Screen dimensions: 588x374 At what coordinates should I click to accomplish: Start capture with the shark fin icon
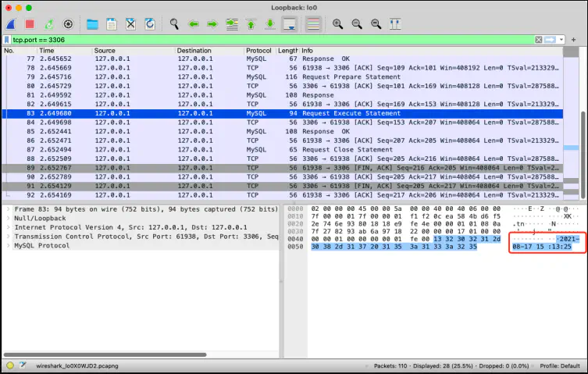tap(11, 24)
